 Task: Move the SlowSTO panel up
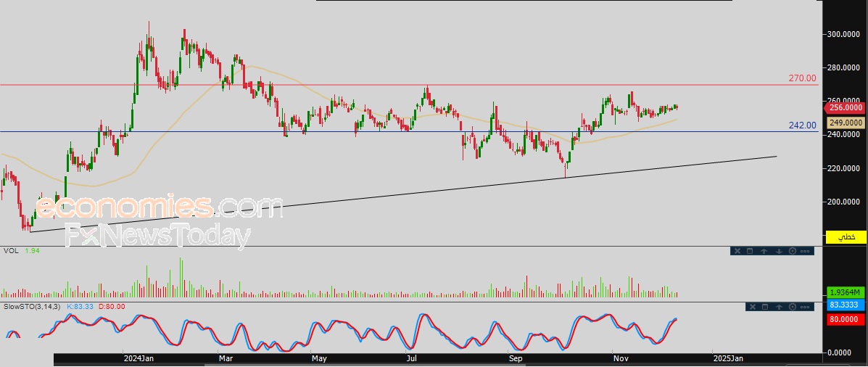point(779,307)
